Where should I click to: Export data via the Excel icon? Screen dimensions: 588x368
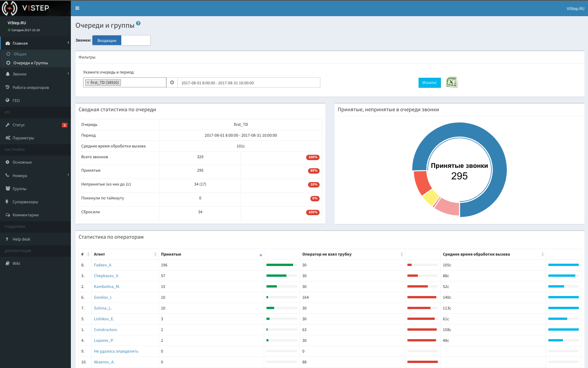(452, 82)
